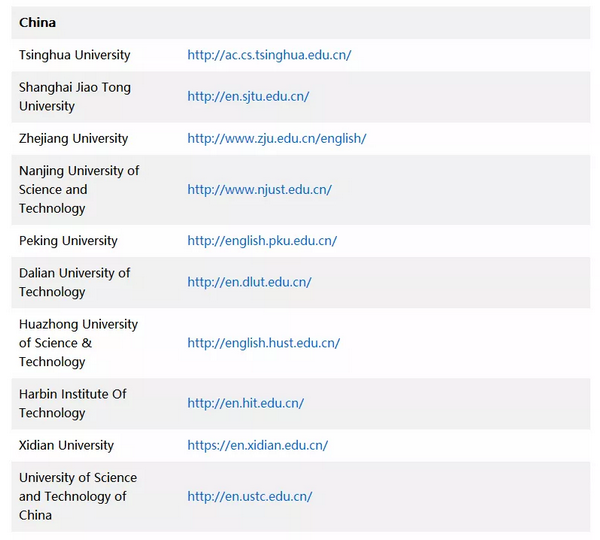Follow the english.pku.edu.cn link
600x540 pixels.
coord(262,241)
